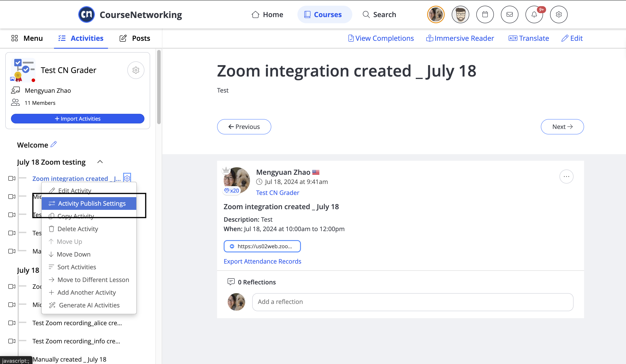Open Test Zoom recording_alice activity

77,323
